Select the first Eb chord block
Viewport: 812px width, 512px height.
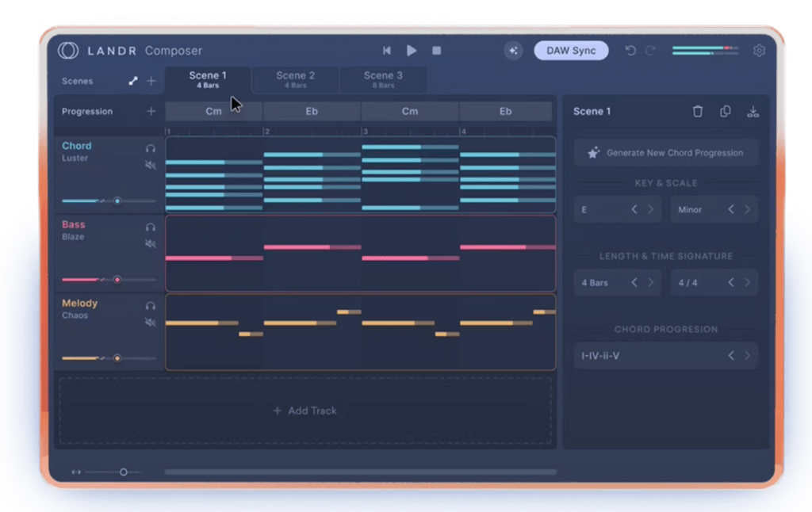(x=312, y=111)
